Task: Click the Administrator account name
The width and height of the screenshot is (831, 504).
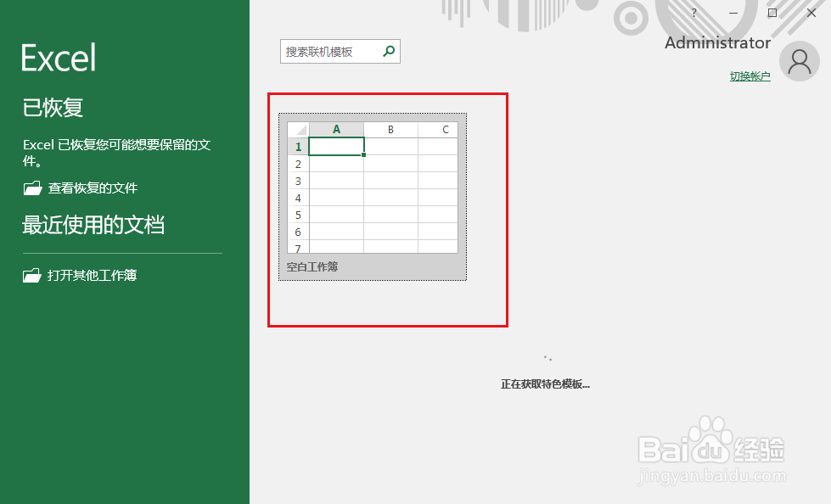Action: pyautogui.click(x=717, y=42)
